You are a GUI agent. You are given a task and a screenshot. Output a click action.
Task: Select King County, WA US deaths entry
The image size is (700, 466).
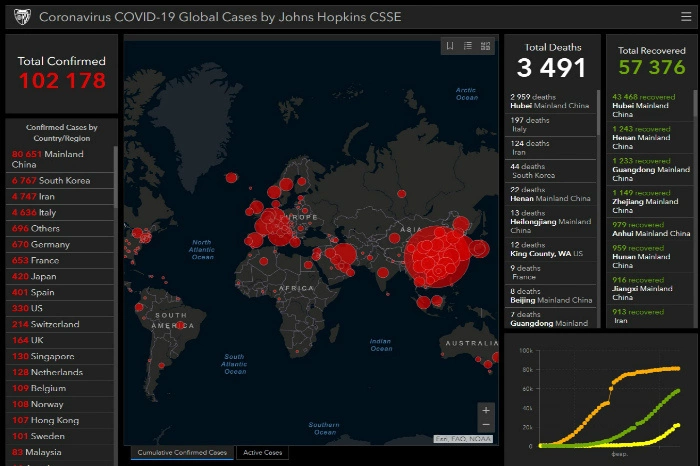click(550, 249)
